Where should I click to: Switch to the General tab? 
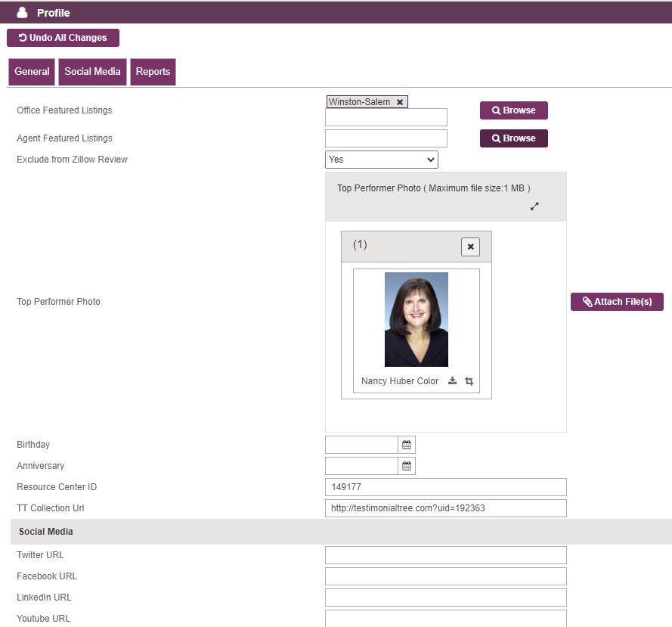tap(32, 72)
